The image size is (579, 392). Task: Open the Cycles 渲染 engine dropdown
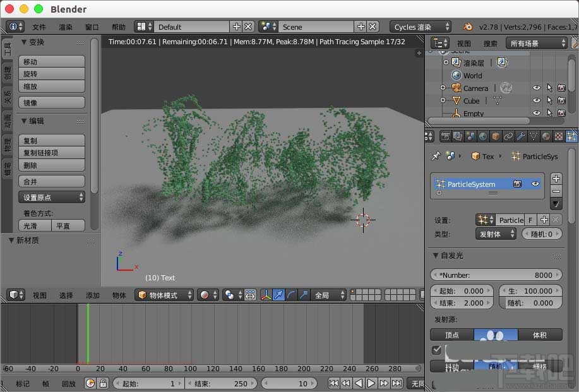(420, 27)
